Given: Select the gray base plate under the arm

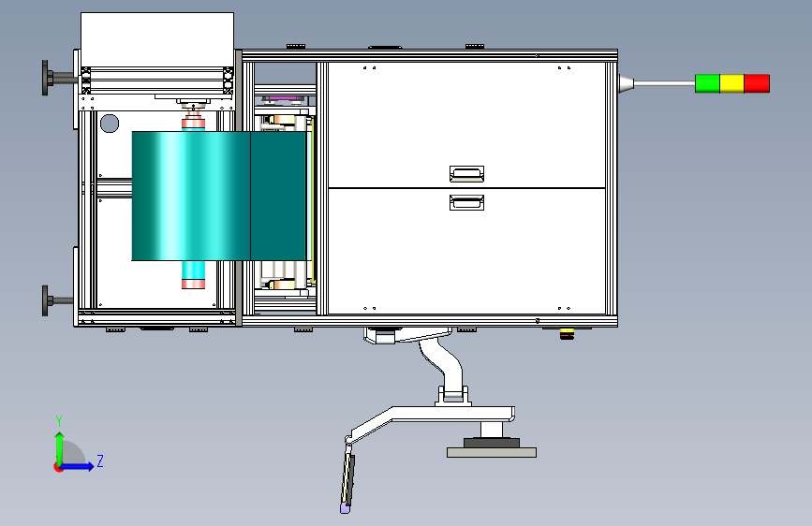Looking at the screenshot, I should (x=492, y=452).
